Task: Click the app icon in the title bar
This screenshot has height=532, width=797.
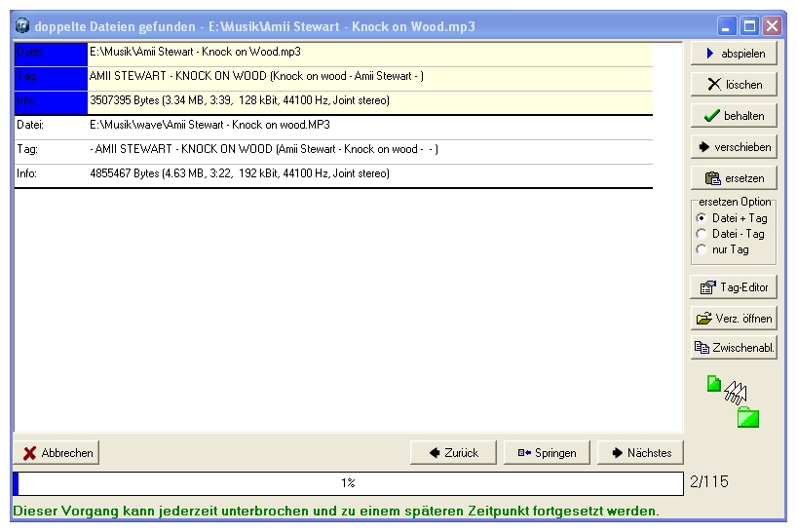Action: coord(22,25)
